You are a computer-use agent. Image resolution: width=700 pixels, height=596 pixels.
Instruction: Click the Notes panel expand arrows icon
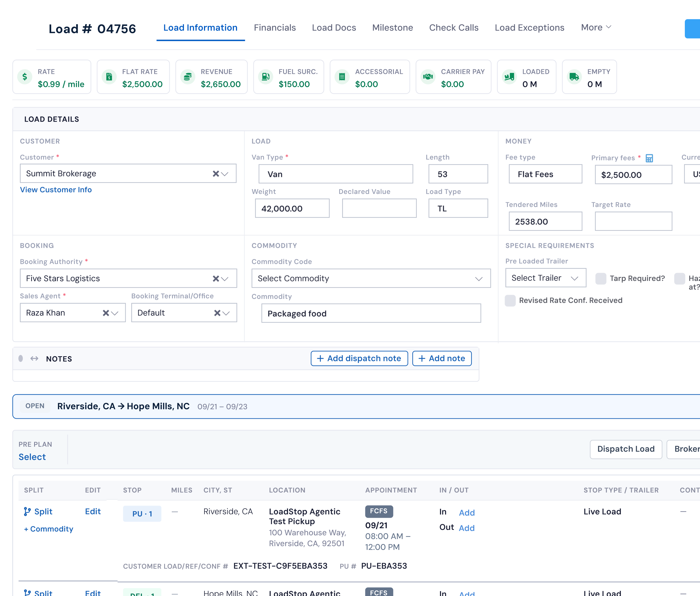tap(34, 358)
